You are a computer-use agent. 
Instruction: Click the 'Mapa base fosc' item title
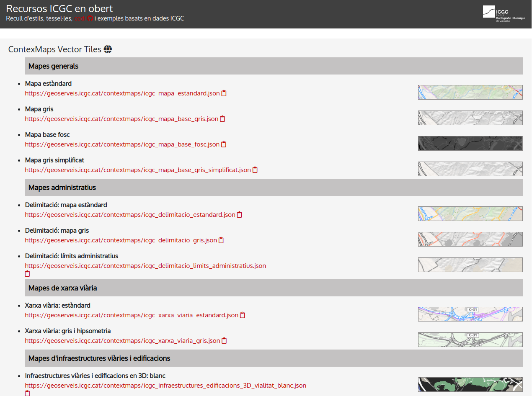pyautogui.click(x=47, y=135)
